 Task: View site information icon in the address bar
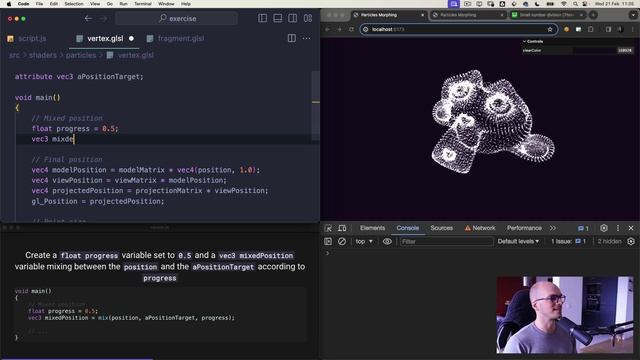tap(366, 29)
